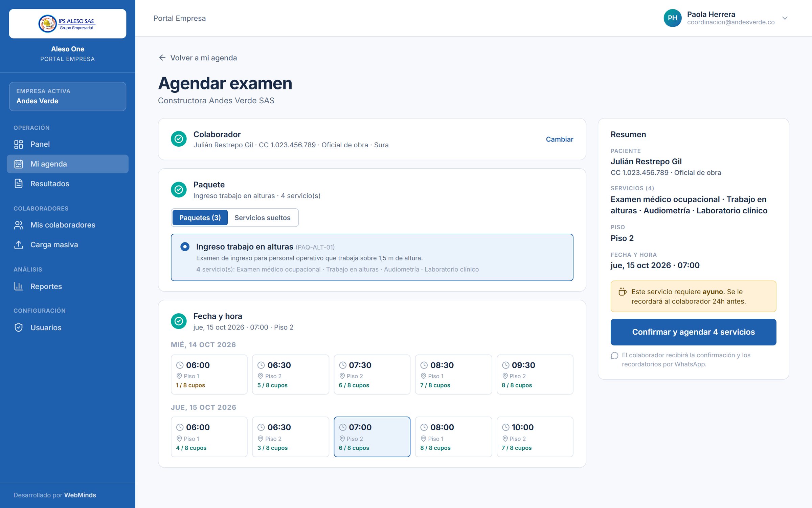This screenshot has width=812, height=508.
Task: Open Mis colaboradores in the sidebar
Action: tap(68, 225)
